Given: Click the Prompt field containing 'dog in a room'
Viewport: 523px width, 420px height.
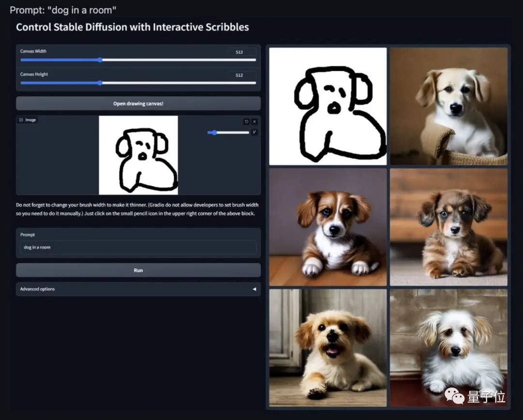Looking at the screenshot, I should [138, 247].
